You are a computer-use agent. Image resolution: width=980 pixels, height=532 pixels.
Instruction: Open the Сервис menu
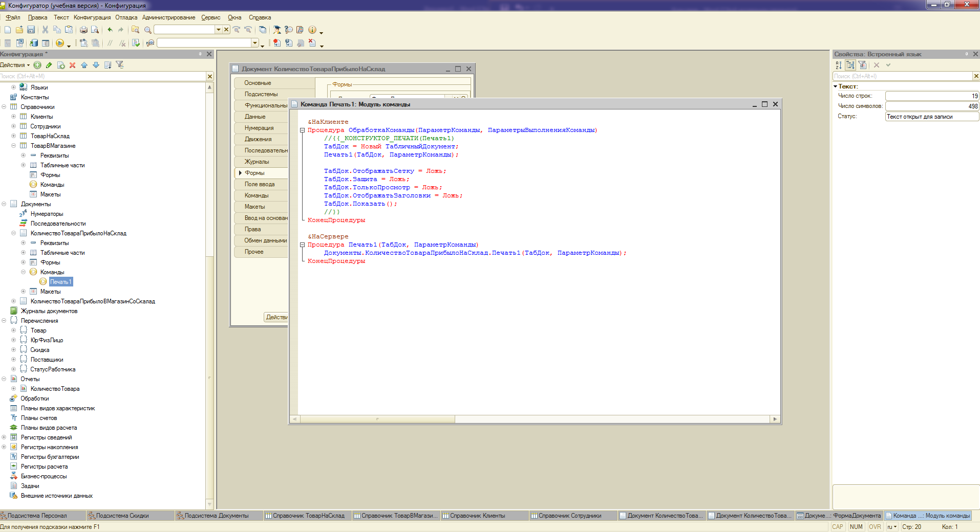pos(210,17)
